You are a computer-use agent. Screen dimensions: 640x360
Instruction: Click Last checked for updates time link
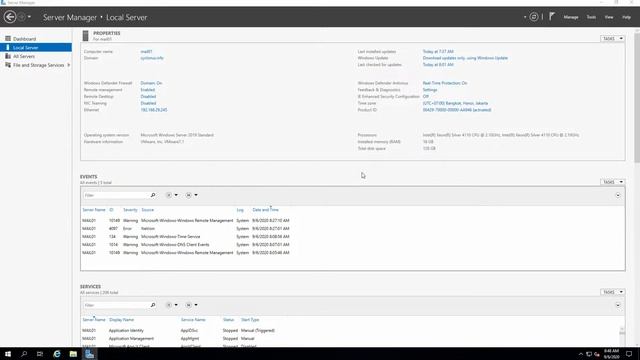438,65
